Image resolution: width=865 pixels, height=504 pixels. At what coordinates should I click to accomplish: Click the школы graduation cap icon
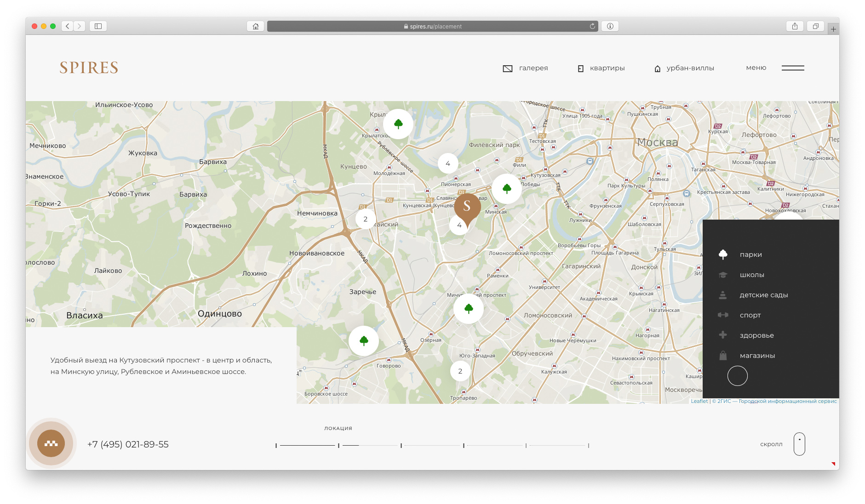[x=723, y=275]
